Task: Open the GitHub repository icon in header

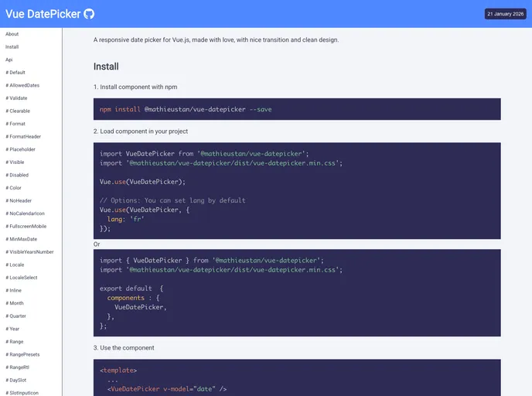Action: coord(89,14)
